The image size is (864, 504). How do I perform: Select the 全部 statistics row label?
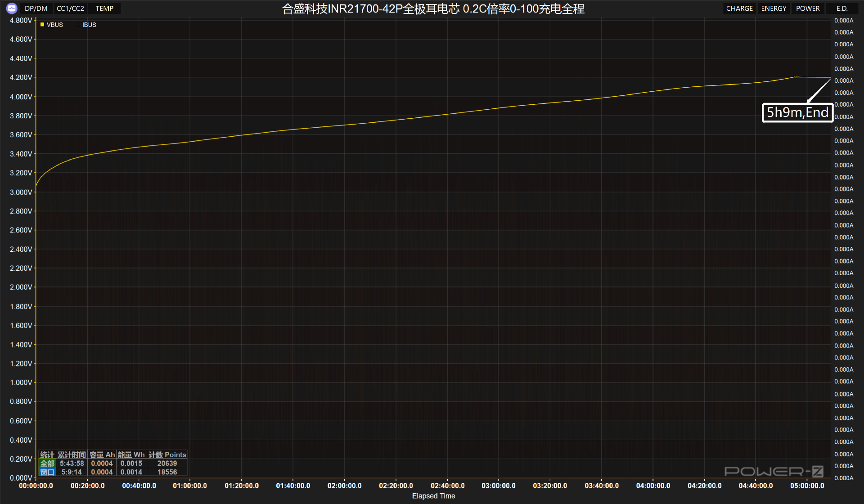click(47, 463)
